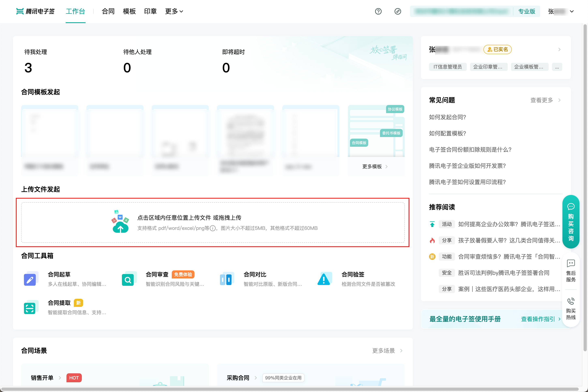Image resolution: width=588 pixels, height=392 pixels.
Task: Read article 如何提高企业办公效率
Action: tap(509, 224)
